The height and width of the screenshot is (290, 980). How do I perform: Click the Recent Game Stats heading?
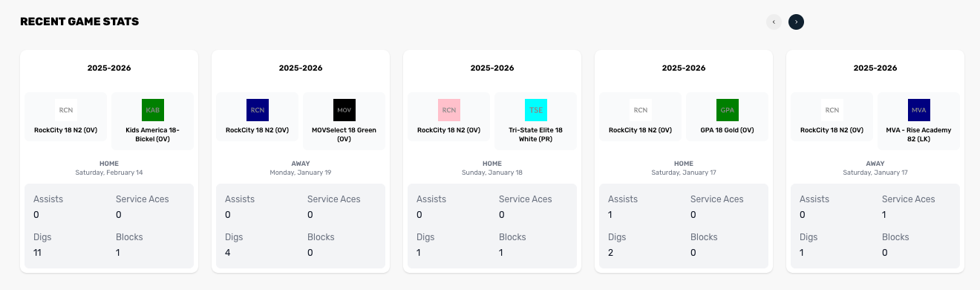tap(79, 22)
